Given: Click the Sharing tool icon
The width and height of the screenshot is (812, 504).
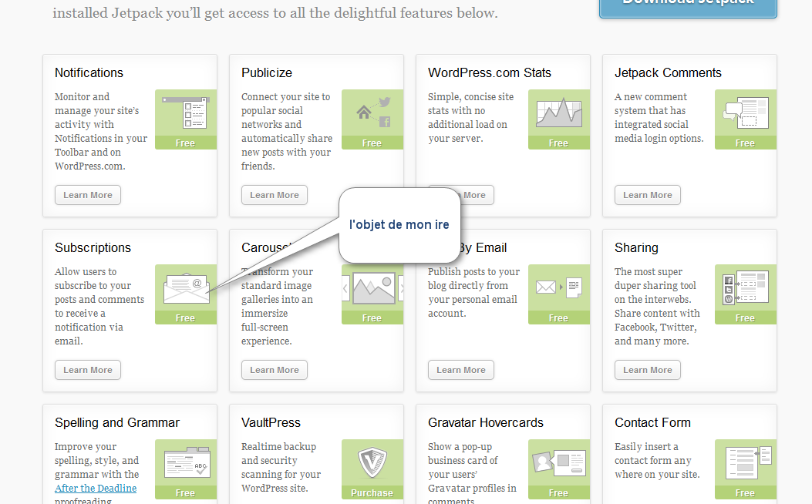Looking at the screenshot, I should point(745,287).
